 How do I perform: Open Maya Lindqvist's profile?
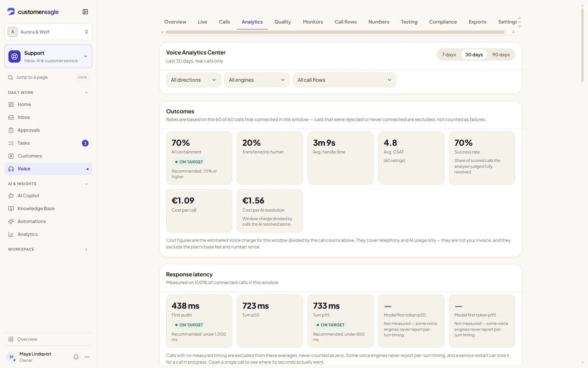coord(35,357)
